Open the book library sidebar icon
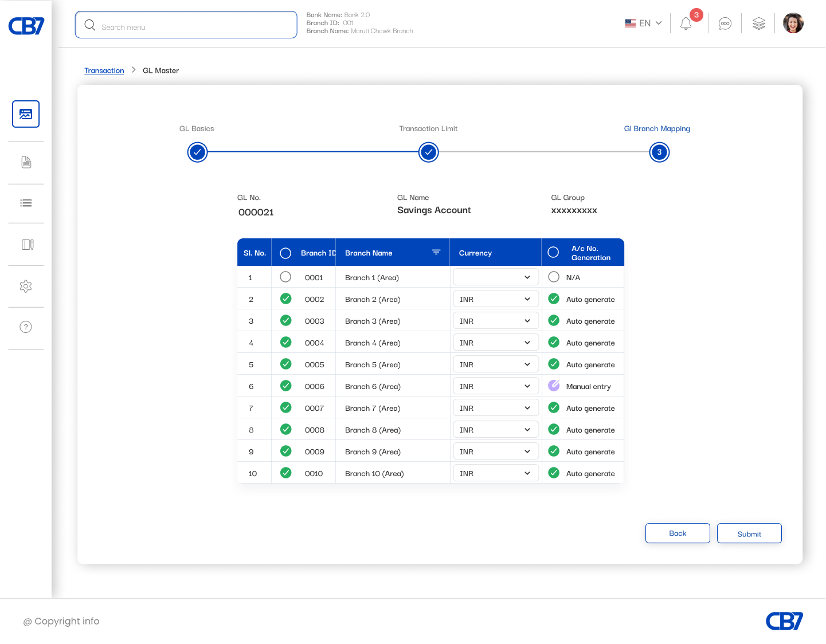 tap(28, 245)
